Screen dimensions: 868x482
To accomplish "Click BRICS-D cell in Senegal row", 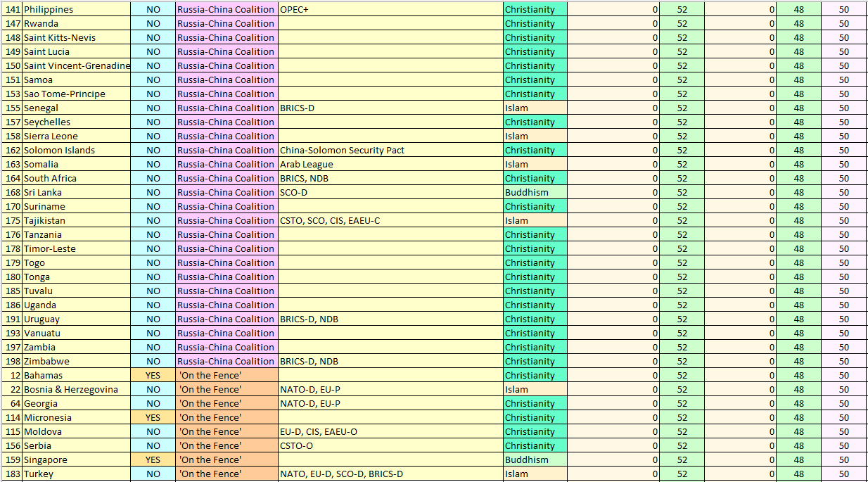I will pyautogui.click(x=390, y=108).
